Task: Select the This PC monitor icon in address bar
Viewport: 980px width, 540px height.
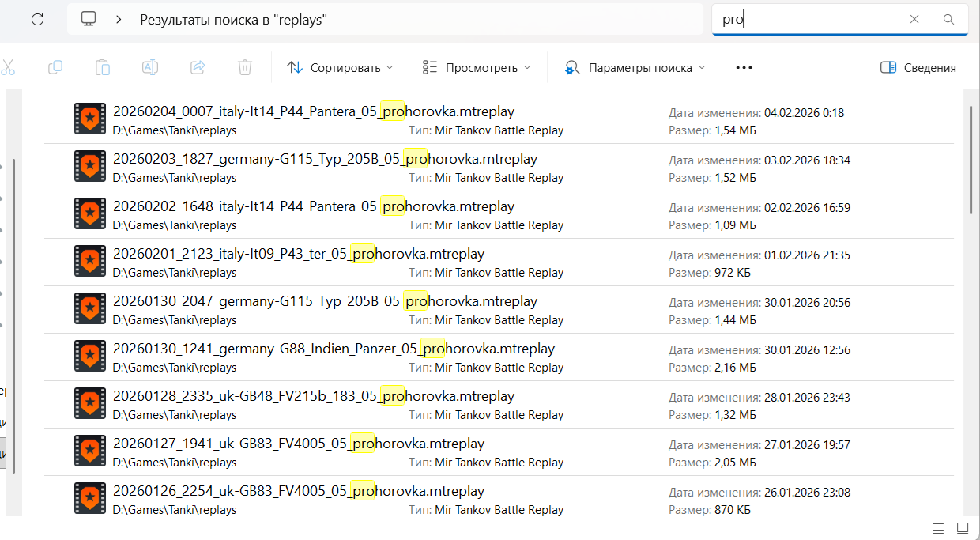Action: [89, 19]
